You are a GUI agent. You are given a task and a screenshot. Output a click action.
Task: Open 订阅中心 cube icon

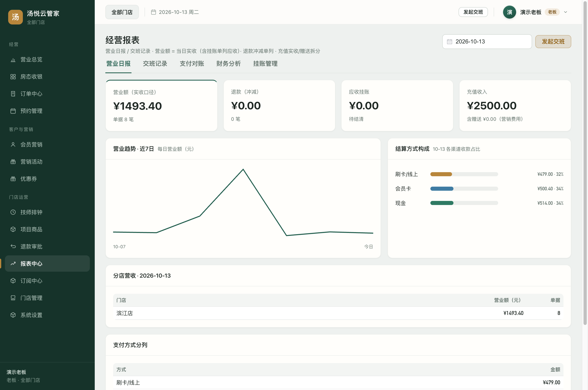pos(13,281)
